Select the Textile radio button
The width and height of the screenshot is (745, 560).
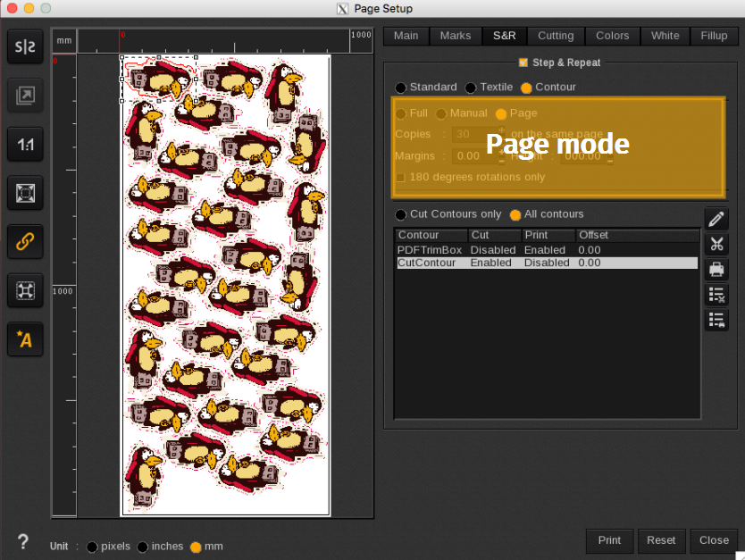tap(471, 88)
